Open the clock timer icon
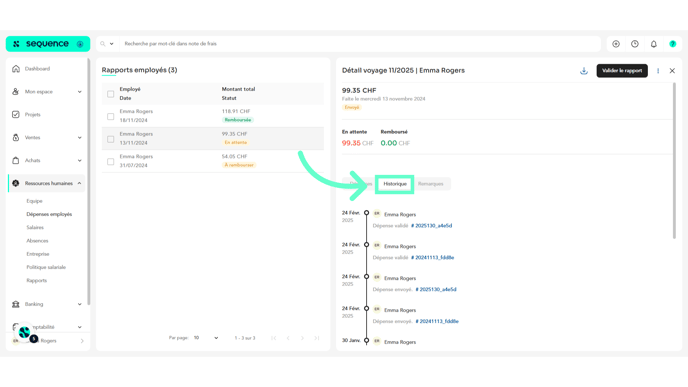 [x=635, y=44]
